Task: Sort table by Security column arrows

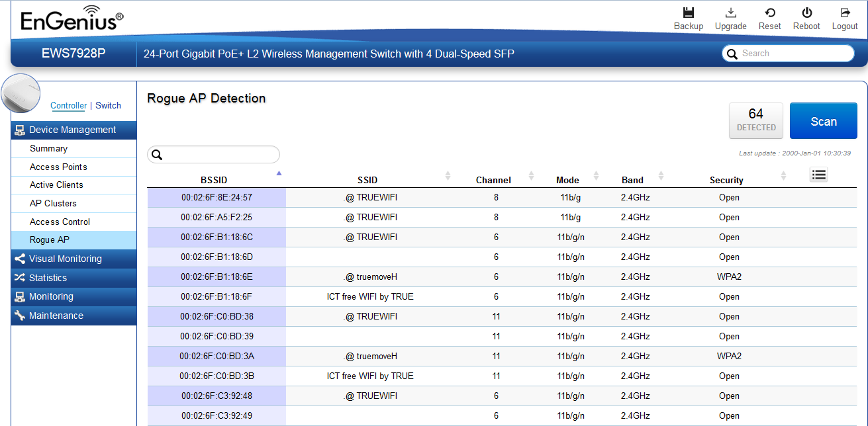Action: (x=783, y=176)
